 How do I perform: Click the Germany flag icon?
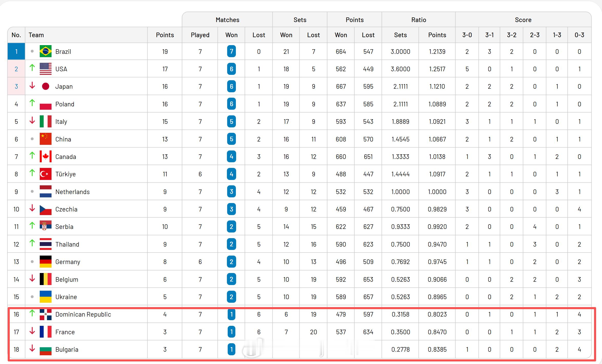click(46, 261)
